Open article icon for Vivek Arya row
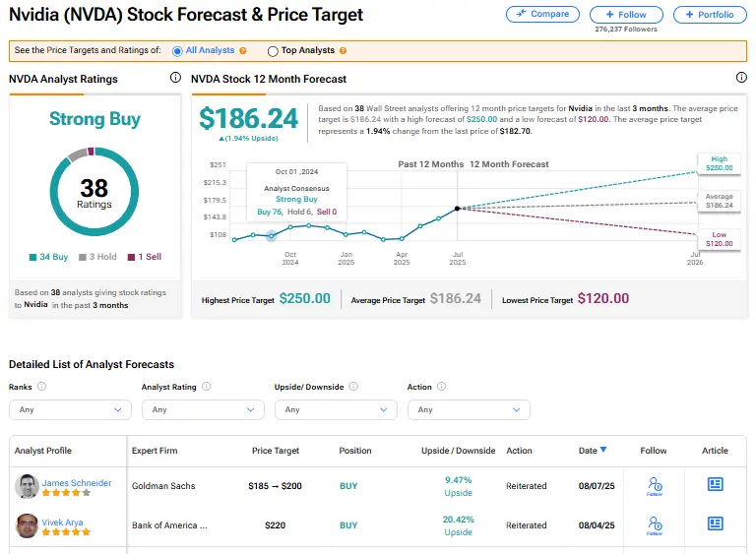756x554 pixels. point(716,525)
